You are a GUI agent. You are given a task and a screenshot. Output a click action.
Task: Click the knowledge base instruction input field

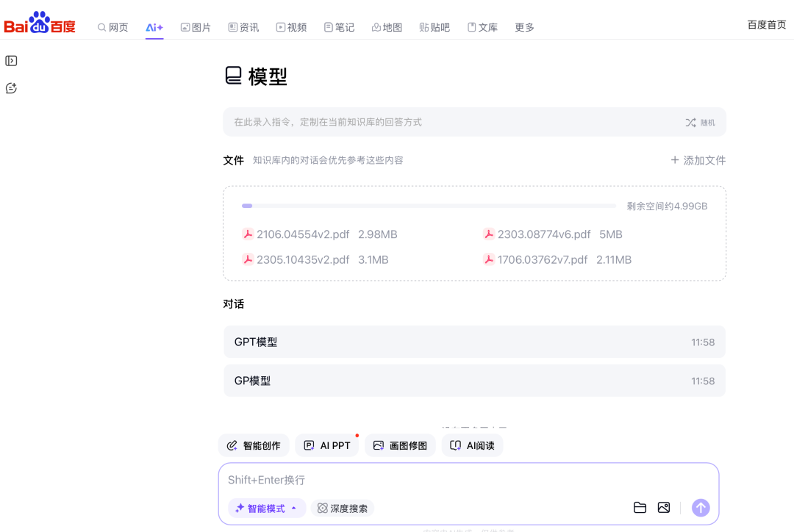pos(474,122)
